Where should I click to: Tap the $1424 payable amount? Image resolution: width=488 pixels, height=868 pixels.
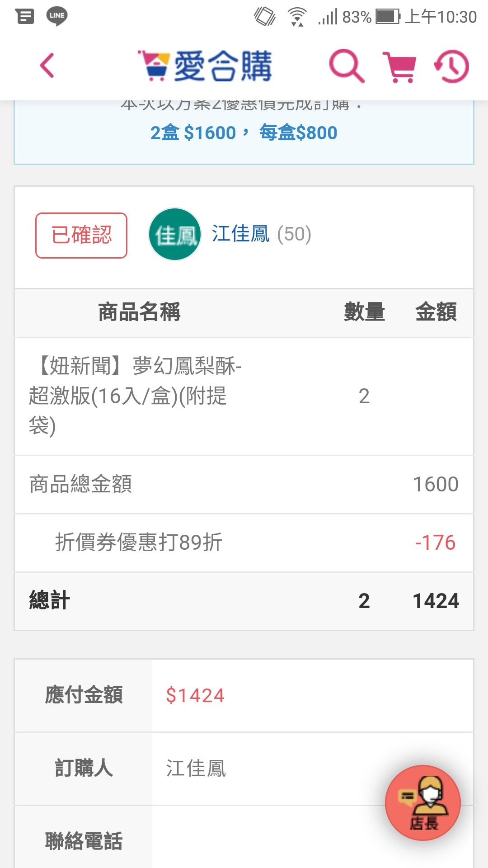click(195, 695)
